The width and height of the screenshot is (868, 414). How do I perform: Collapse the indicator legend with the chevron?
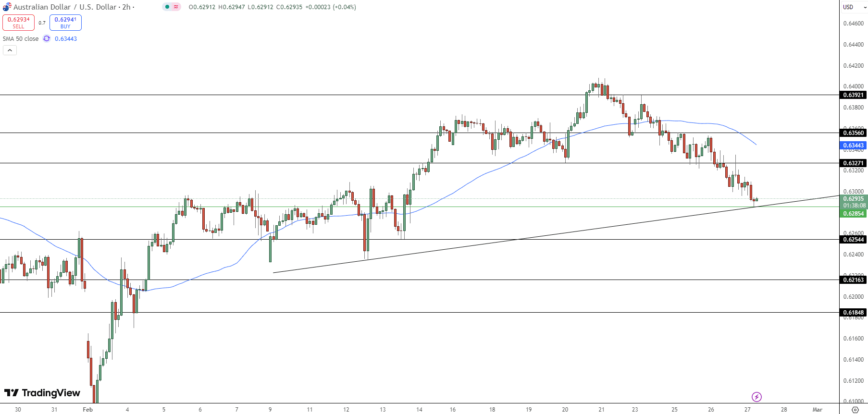(x=10, y=50)
